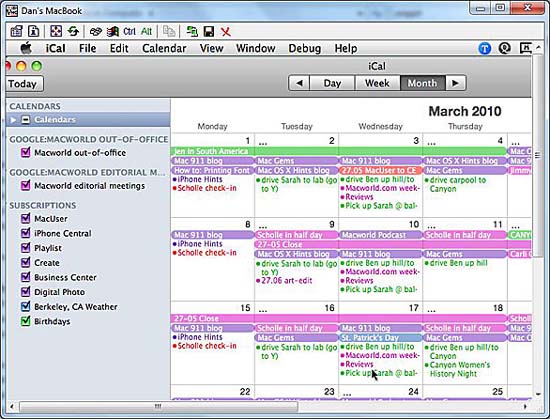Click the Q-shaped menu bar status icon

click(x=505, y=48)
